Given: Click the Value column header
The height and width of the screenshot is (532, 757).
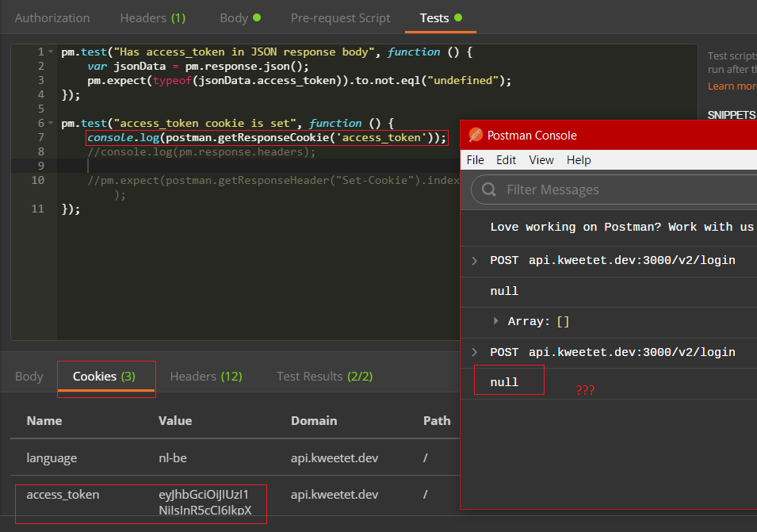Looking at the screenshot, I should pyautogui.click(x=175, y=420).
